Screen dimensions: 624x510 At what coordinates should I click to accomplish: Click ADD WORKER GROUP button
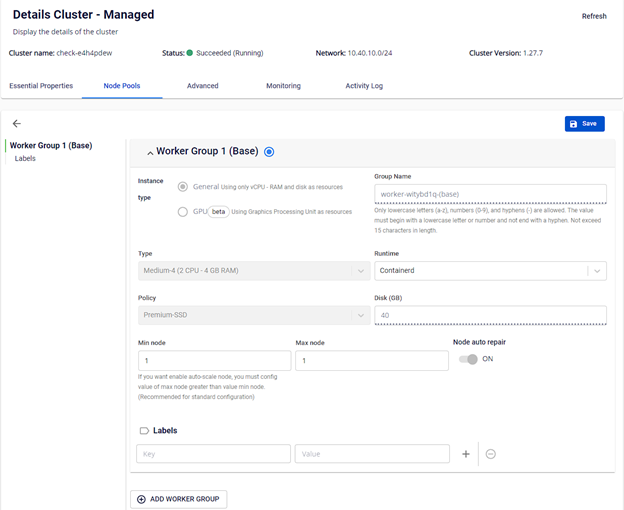pyautogui.click(x=179, y=499)
